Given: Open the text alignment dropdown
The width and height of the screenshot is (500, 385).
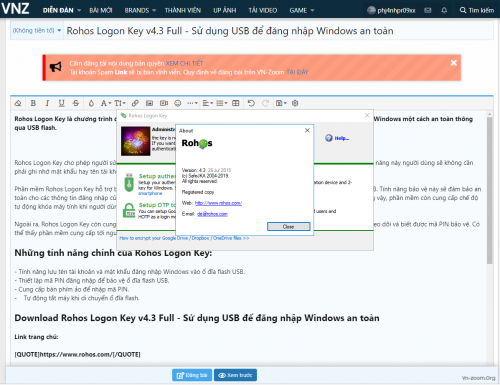Looking at the screenshot, I should [208, 103].
